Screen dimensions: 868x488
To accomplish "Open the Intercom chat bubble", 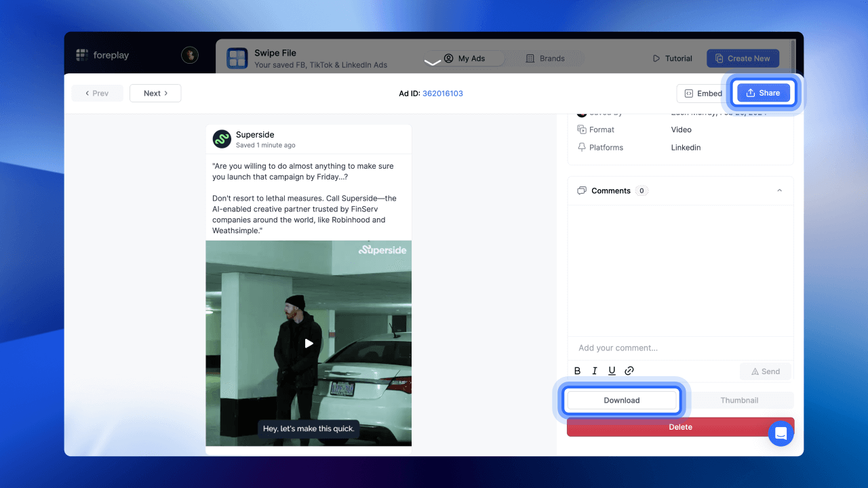I will pos(781,432).
